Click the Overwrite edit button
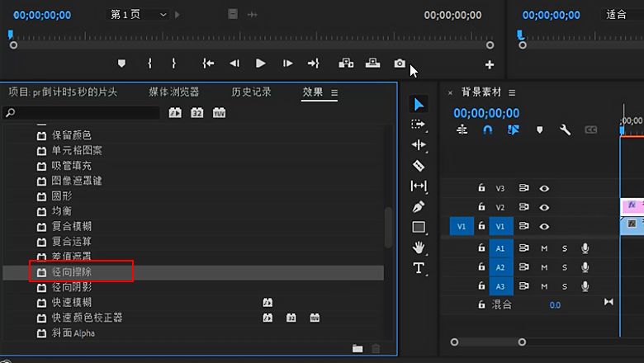Image resolution: width=644 pixels, height=363 pixels. (x=372, y=64)
